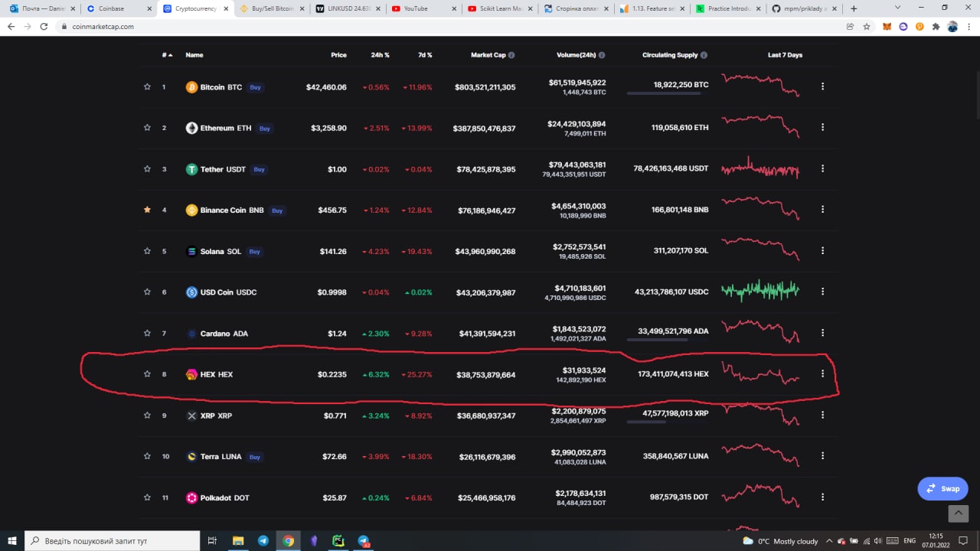The width and height of the screenshot is (980, 551).
Task: Show Circulating Supply info tooltip icon
Action: [x=704, y=55]
